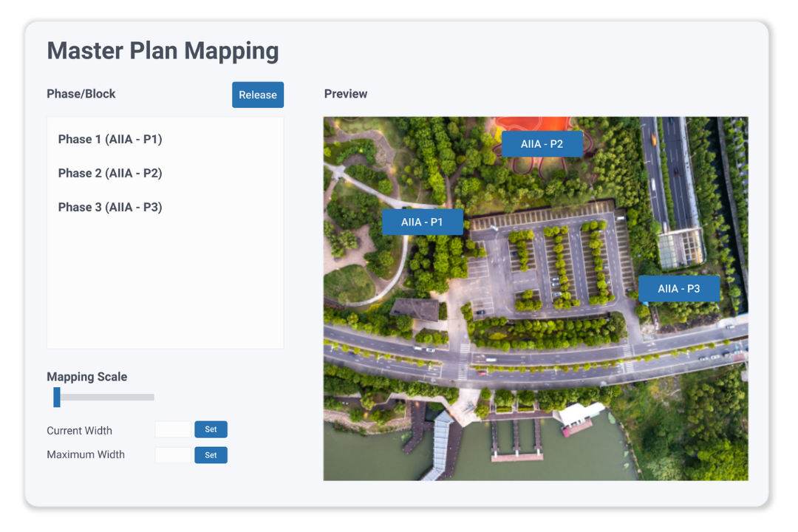
Task: Focus the Current Width input field
Action: [173, 430]
